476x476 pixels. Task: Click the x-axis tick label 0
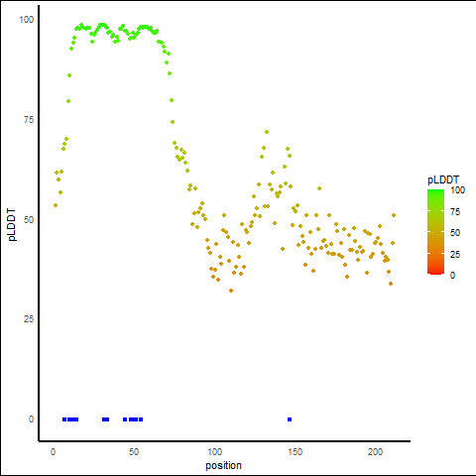pyautogui.click(x=53, y=452)
